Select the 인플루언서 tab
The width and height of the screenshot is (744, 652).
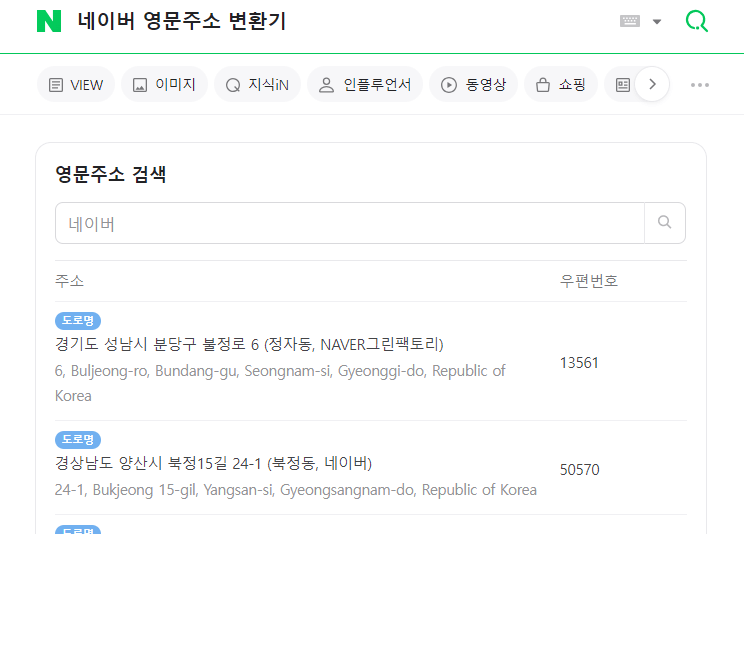click(x=364, y=85)
